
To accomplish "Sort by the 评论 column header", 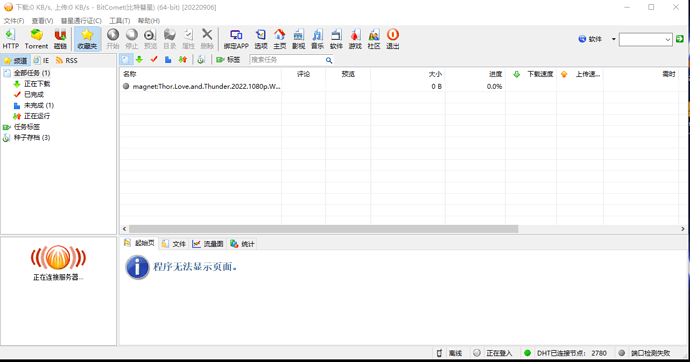I will tap(304, 74).
